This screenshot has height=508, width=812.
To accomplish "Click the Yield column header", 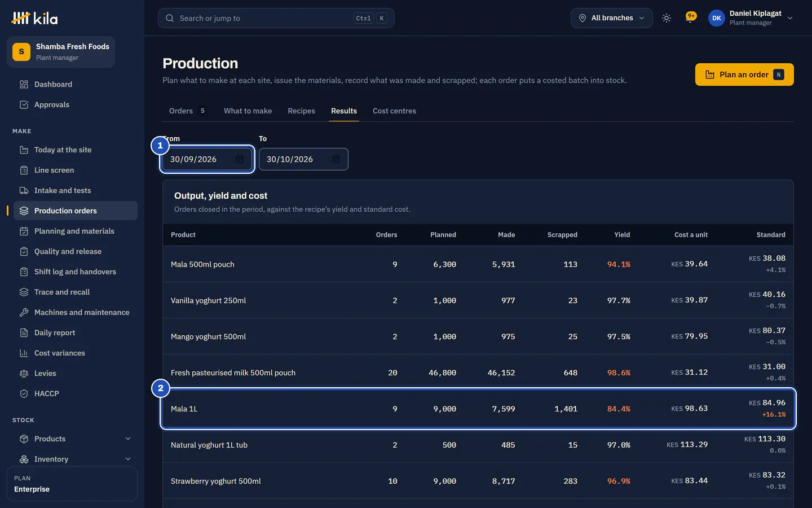I will (x=622, y=235).
